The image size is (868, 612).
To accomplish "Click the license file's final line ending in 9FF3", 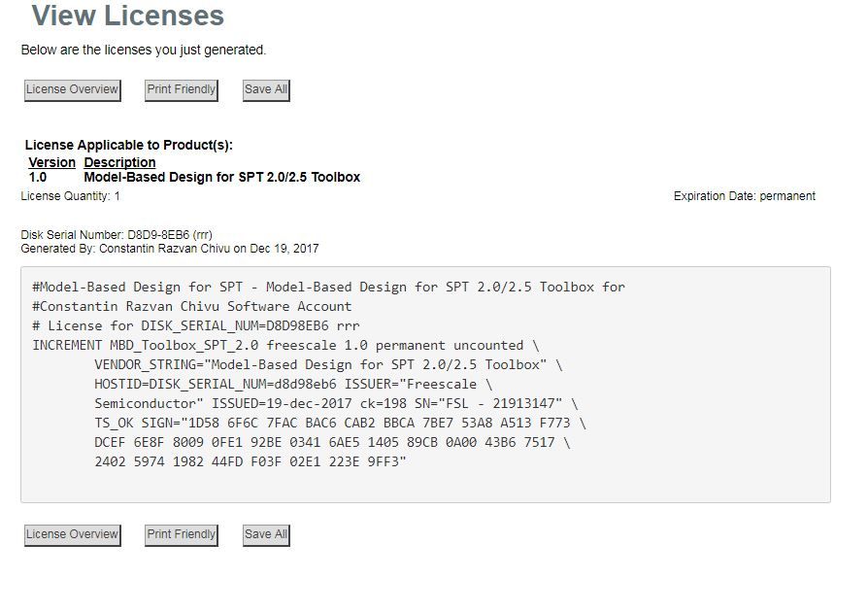I will click(250, 461).
